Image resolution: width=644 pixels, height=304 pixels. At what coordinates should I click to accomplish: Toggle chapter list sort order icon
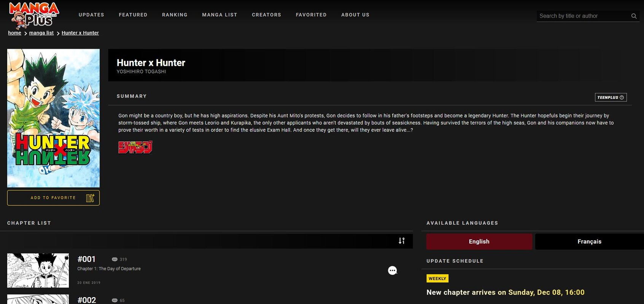[401, 241]
